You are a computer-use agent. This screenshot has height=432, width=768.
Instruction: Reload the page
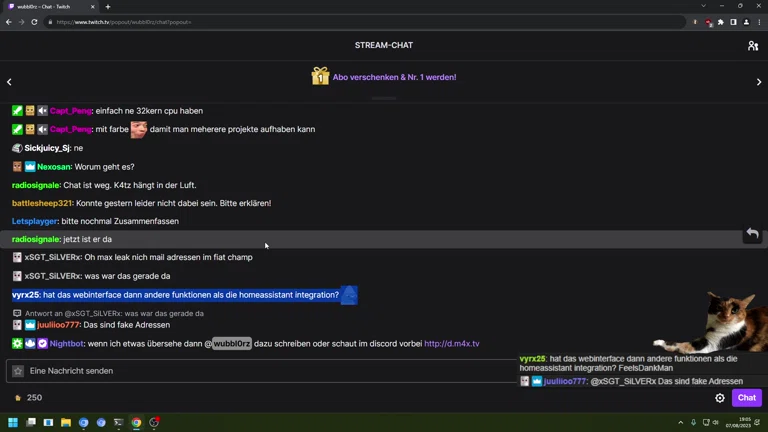[34, 22]
